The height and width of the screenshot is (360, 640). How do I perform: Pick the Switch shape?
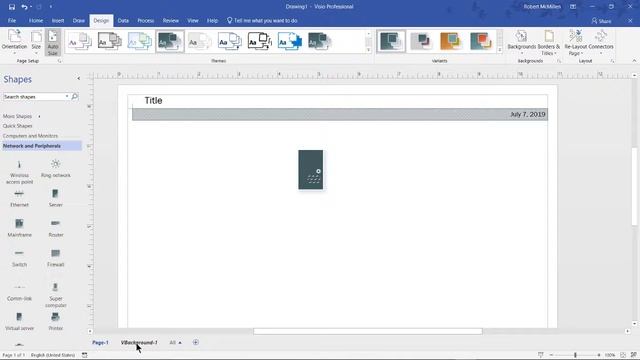(x=19, y=258)
